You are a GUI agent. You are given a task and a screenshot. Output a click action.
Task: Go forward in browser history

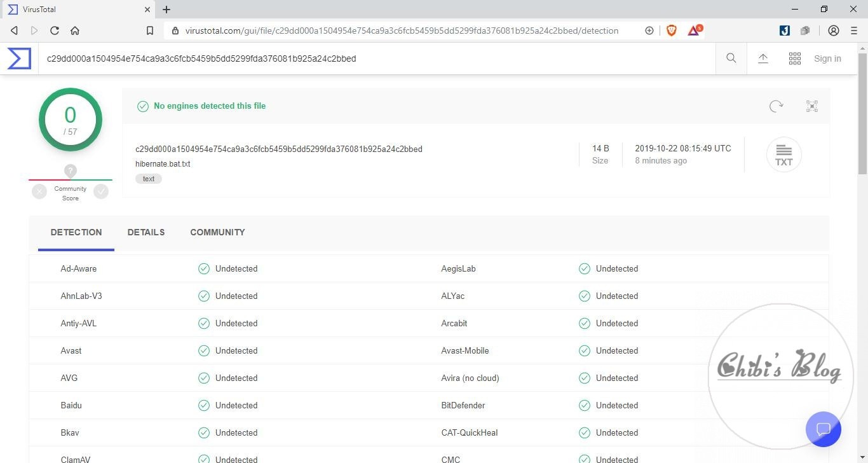click(34, 31)
